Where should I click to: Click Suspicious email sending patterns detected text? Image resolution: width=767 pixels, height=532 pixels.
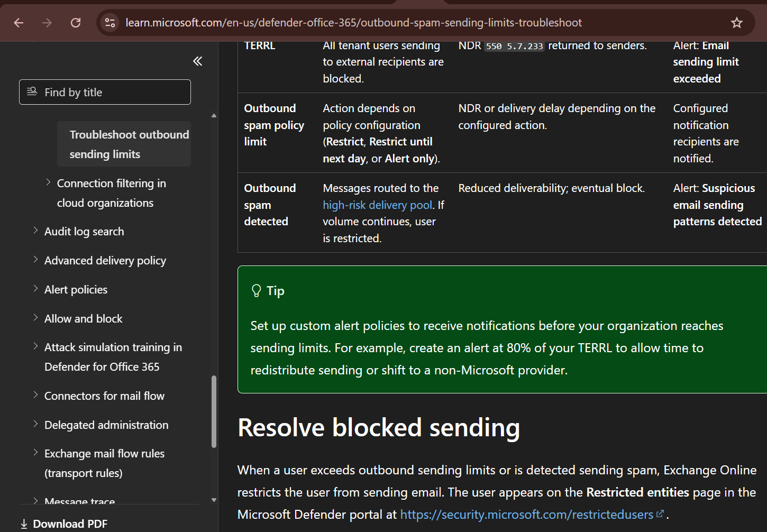click(718, 205)
